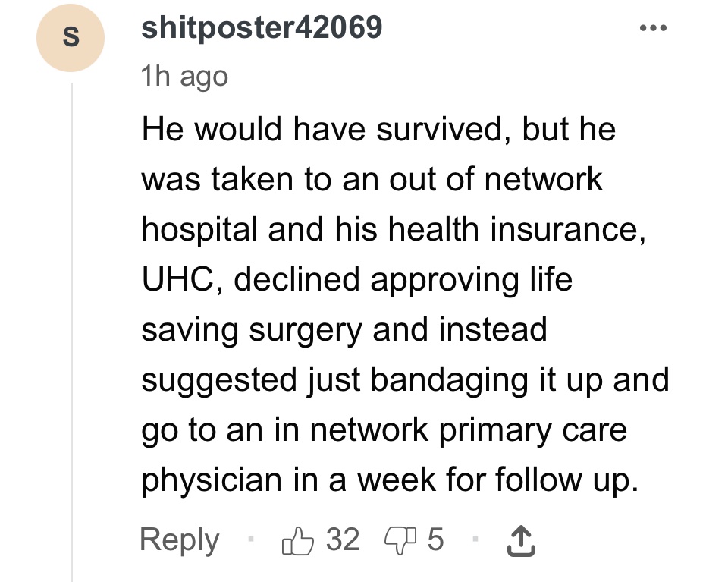Collapse thread via vertical line below avatar
The width and height of the screenshot is (728, 582).
coord(71,332)
